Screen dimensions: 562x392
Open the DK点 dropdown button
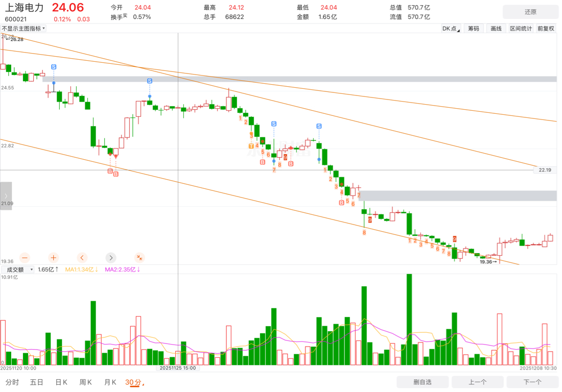[451, 29]
